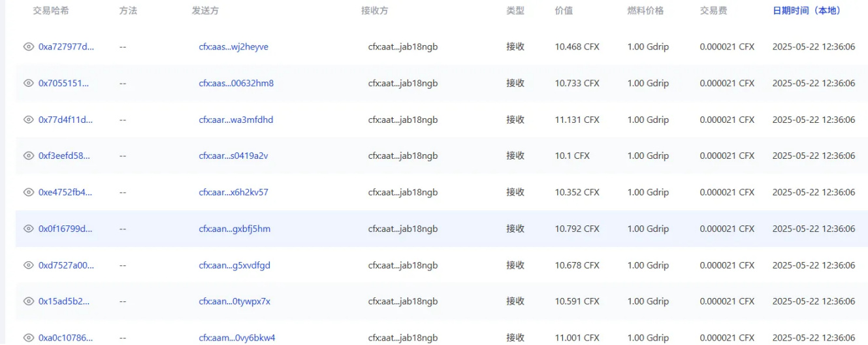
Task: Click 接收 type in the 0x7055151... row
Action: [x=515, y=84]
